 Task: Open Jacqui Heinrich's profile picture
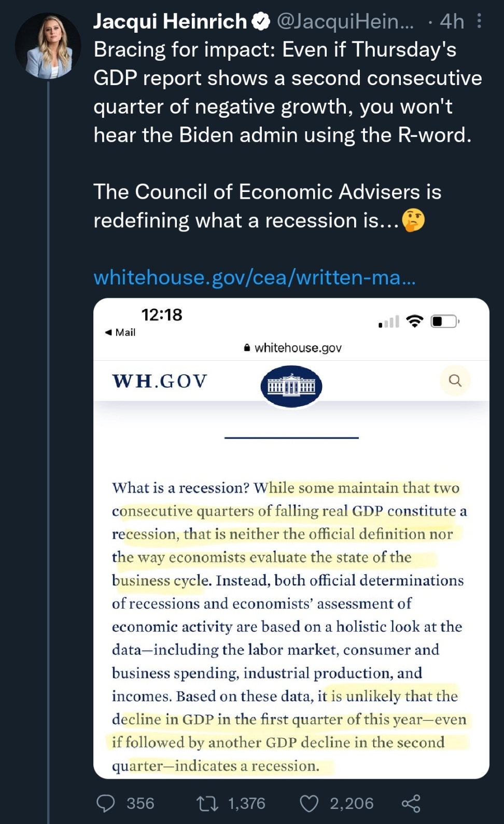(x=48, y=46)
